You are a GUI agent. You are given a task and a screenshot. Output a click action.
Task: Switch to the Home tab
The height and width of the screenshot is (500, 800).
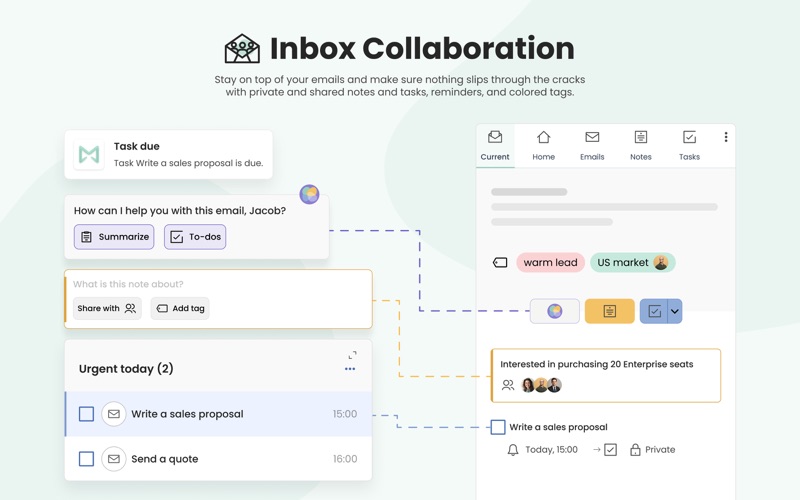pyautogui.click(x=543, y=146)
